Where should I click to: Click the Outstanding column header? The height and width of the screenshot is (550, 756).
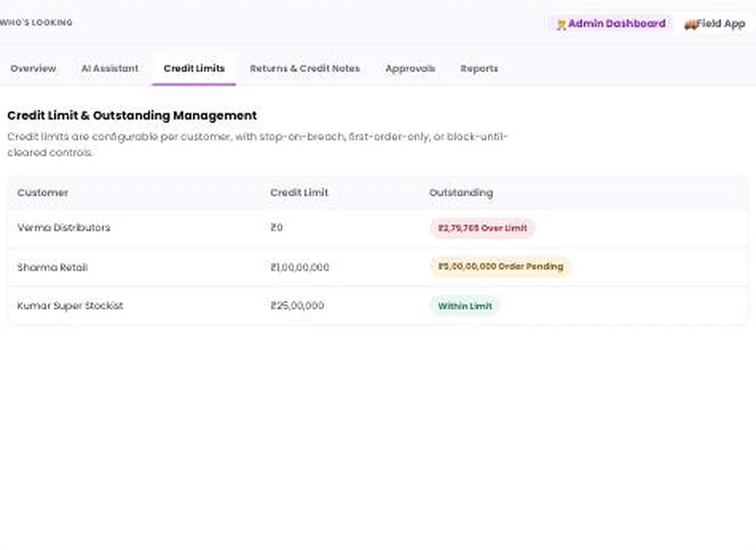click(x=461, y=192)
